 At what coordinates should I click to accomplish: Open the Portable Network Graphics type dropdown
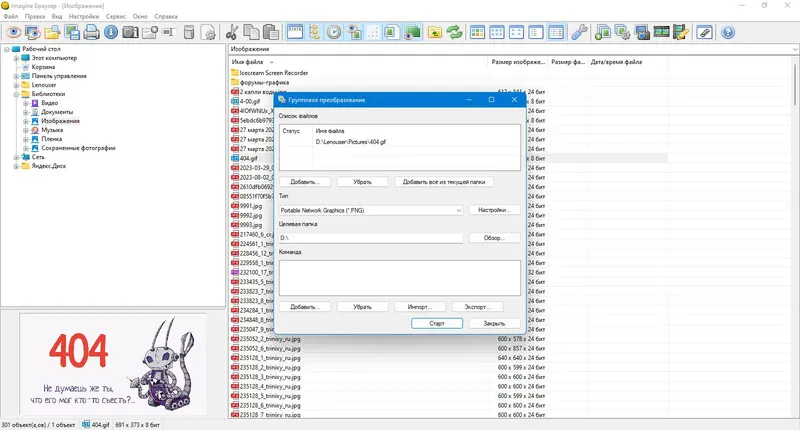pyautogui.click(x=371, y=210)
